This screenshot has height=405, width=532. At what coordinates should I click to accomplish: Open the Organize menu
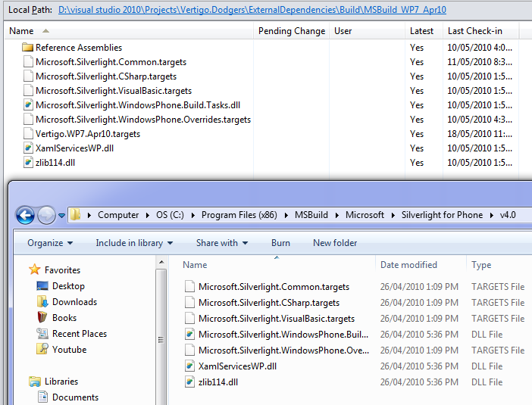point(50,243)
